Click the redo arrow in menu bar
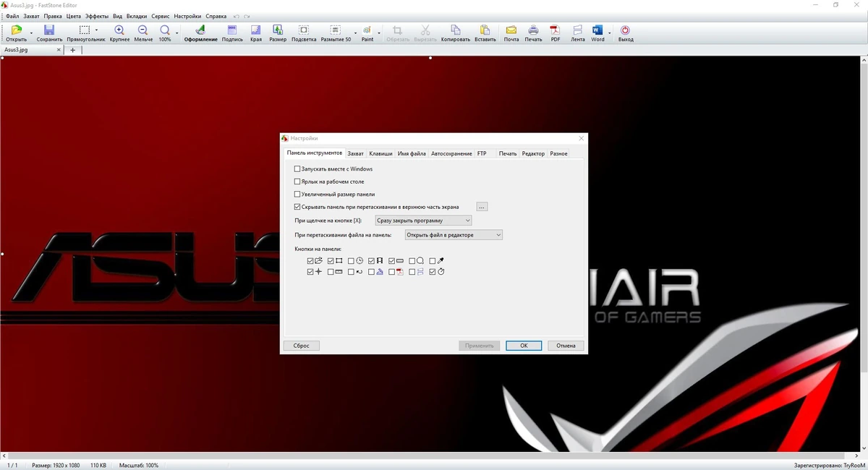The image size is (868, 470). (247, 16)
